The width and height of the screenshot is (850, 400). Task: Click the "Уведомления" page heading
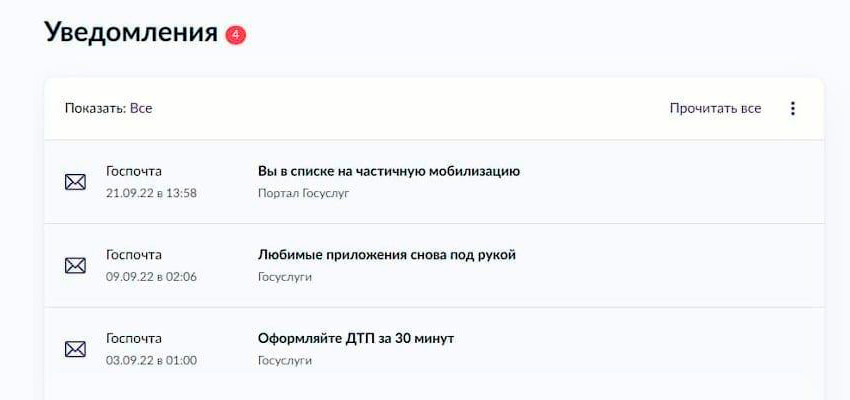tap(131, 32)
